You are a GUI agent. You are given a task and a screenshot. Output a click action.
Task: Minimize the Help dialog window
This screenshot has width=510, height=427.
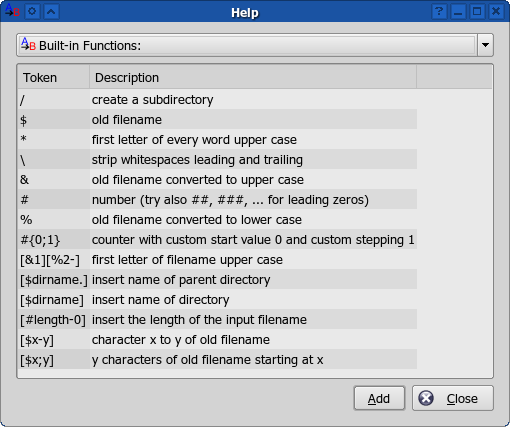point(458,12)
